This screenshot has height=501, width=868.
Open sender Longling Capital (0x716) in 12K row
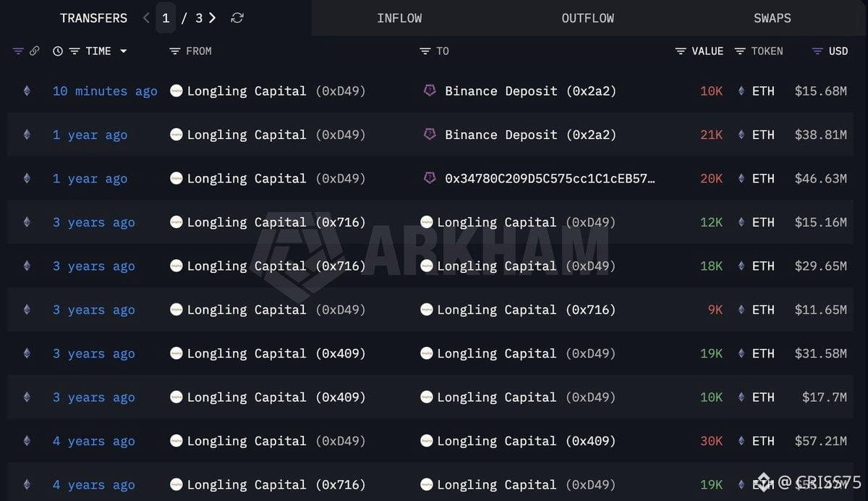point(276,222)
